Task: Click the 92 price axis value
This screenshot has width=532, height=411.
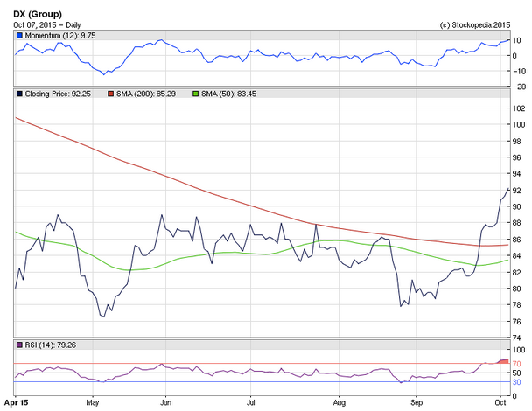Action: 516,191
